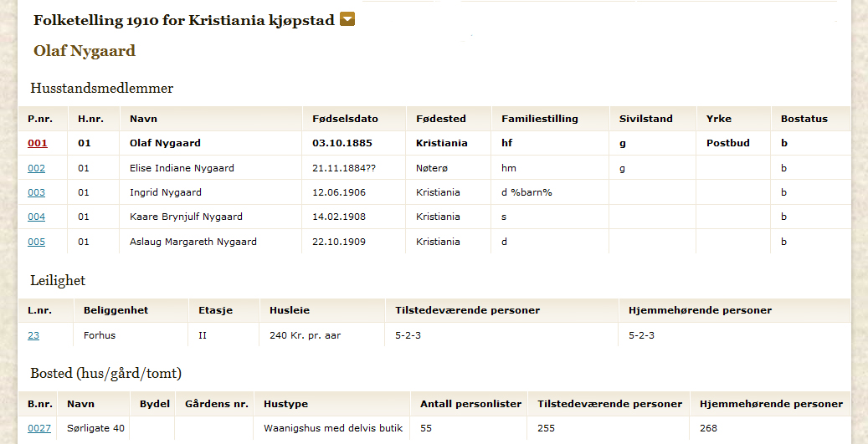Select the Elise Indiane Nygaard name cell

point(210,168)
